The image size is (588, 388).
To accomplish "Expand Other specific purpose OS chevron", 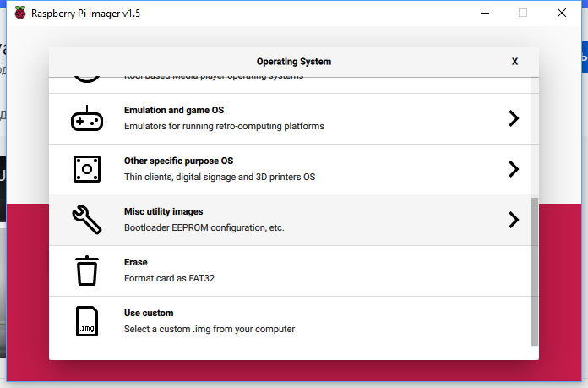I will [x=514, y=169].
